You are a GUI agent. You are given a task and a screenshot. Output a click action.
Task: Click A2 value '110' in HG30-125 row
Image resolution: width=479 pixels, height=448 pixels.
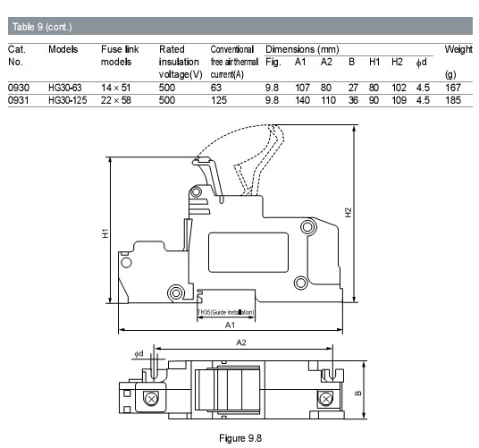coord(328,100)
